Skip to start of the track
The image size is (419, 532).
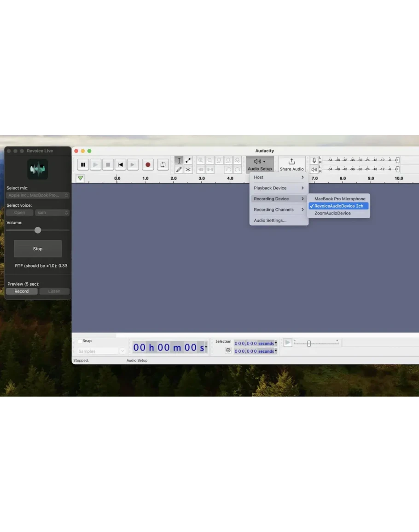tap(121, 164)
